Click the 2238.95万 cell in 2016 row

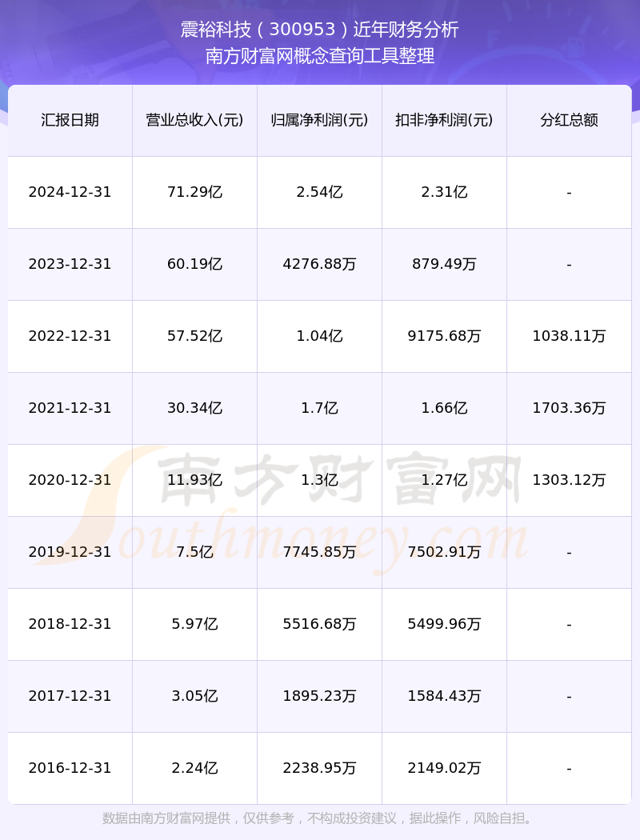coord(320,768)
